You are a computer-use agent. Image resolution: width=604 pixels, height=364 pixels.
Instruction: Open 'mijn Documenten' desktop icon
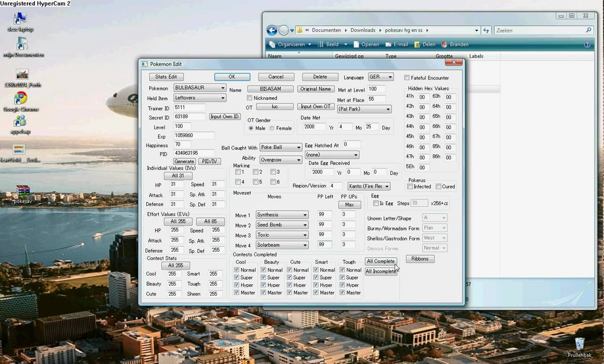click(x=22, y=48)
